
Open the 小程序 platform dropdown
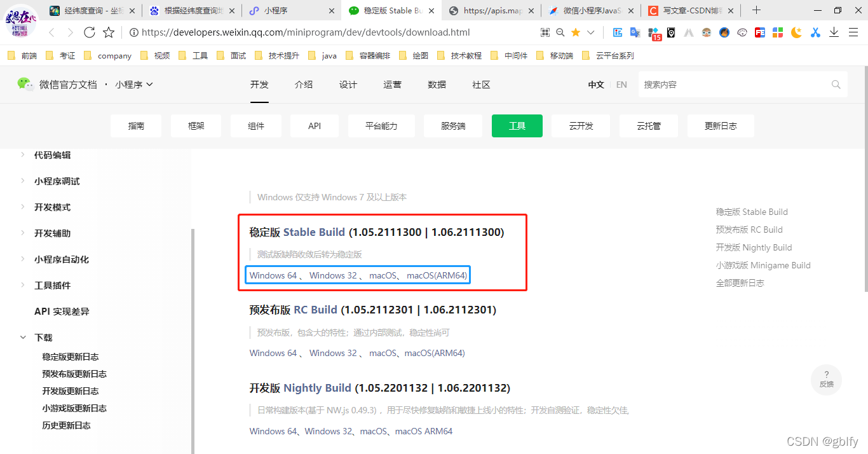[134, 85]
